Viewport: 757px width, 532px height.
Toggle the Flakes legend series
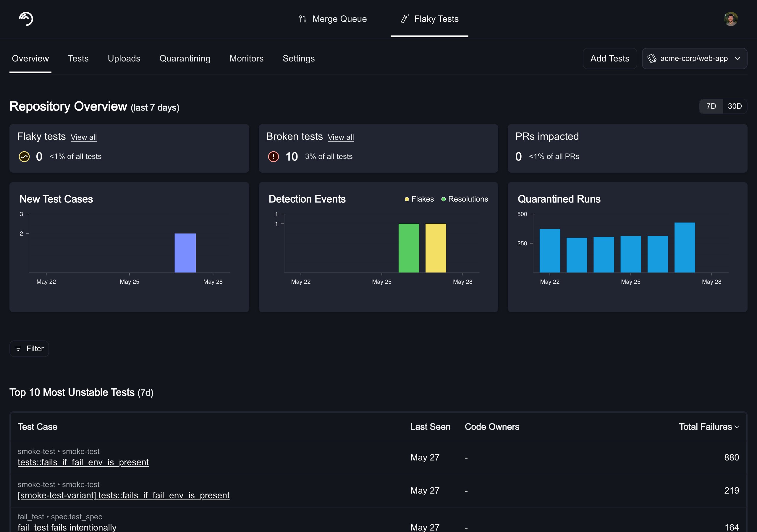tap(419, 199)
